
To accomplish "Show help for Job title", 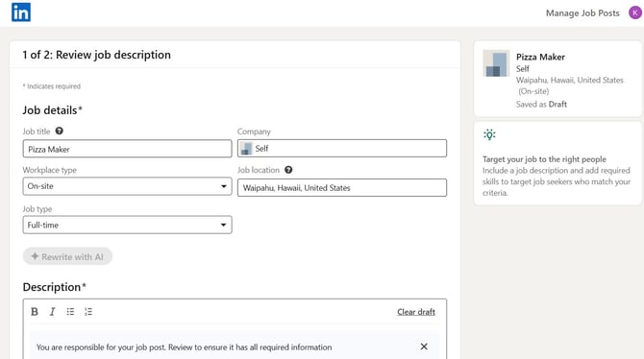I will 60,131.
